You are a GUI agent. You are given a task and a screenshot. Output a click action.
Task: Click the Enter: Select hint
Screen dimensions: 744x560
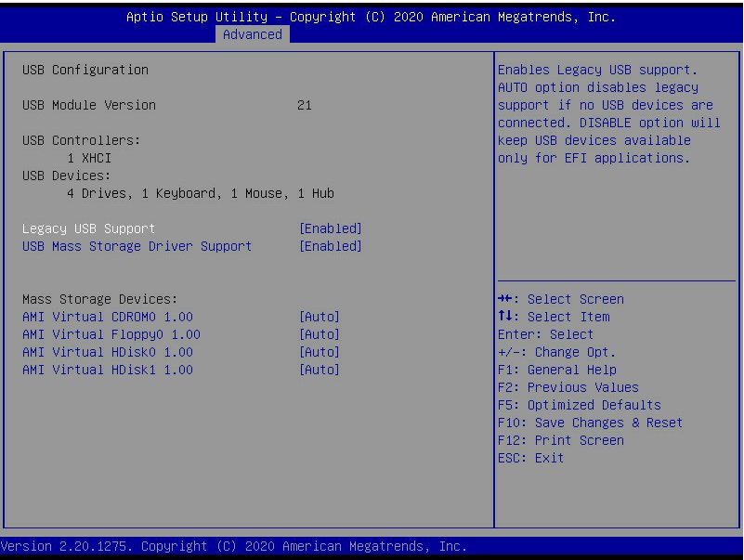(x=545, y=334)
